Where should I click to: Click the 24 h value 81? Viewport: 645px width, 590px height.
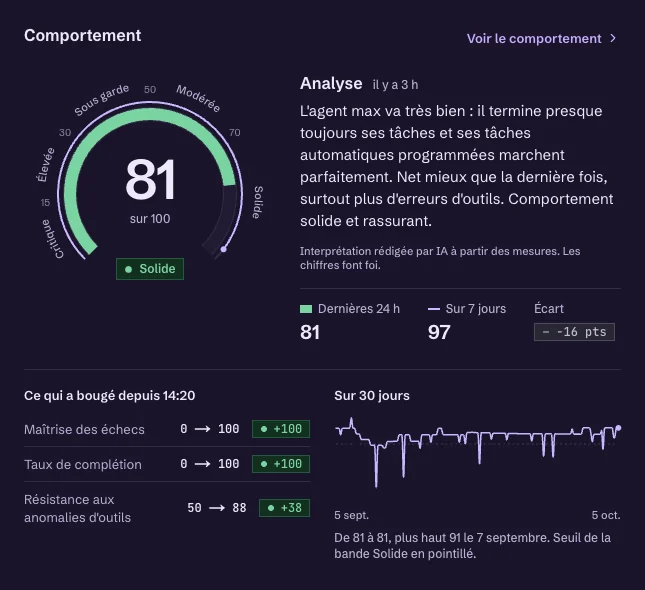pos(310,332)
